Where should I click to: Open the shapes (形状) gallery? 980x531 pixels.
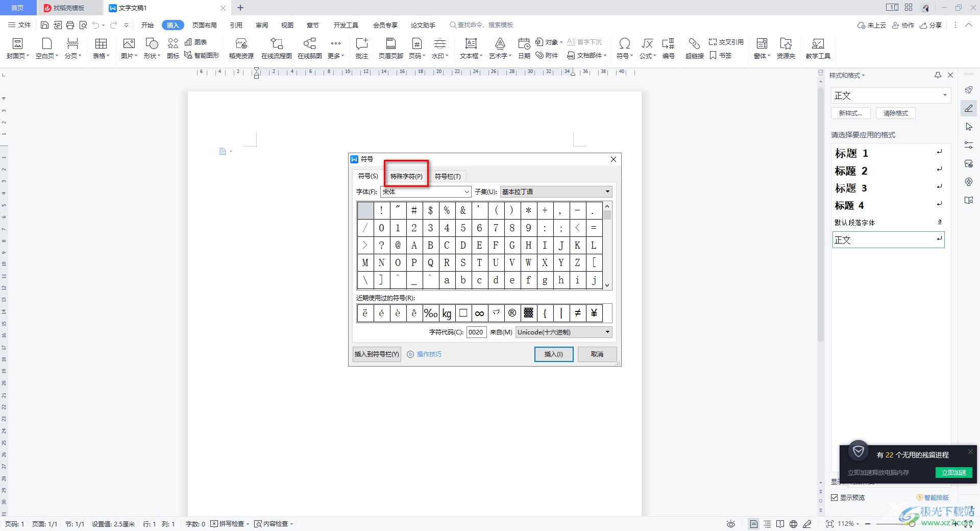click(x=152, y=49)
